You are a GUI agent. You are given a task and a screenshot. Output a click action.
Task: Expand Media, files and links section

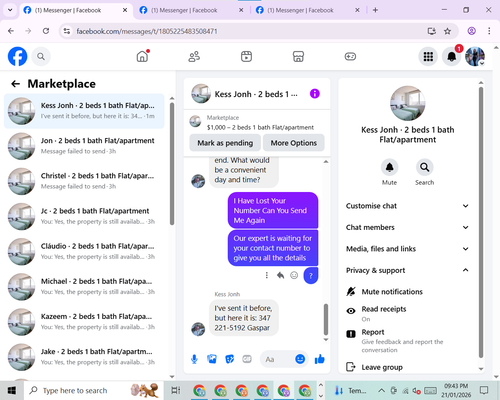tap(407, 249)
